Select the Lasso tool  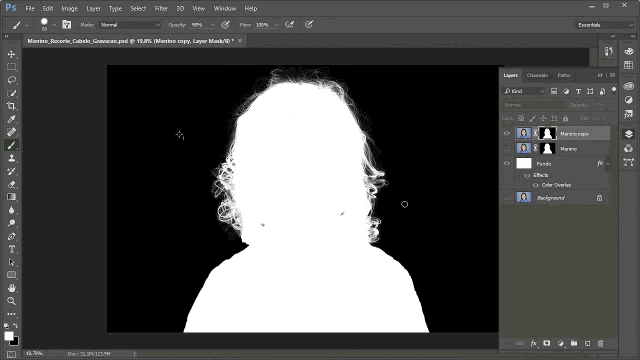tap(11, 80)
